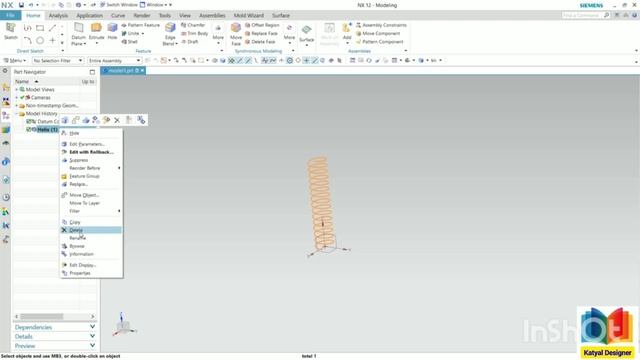Click the Chamfer command
The image size is (640, 360).
[193, 25]
